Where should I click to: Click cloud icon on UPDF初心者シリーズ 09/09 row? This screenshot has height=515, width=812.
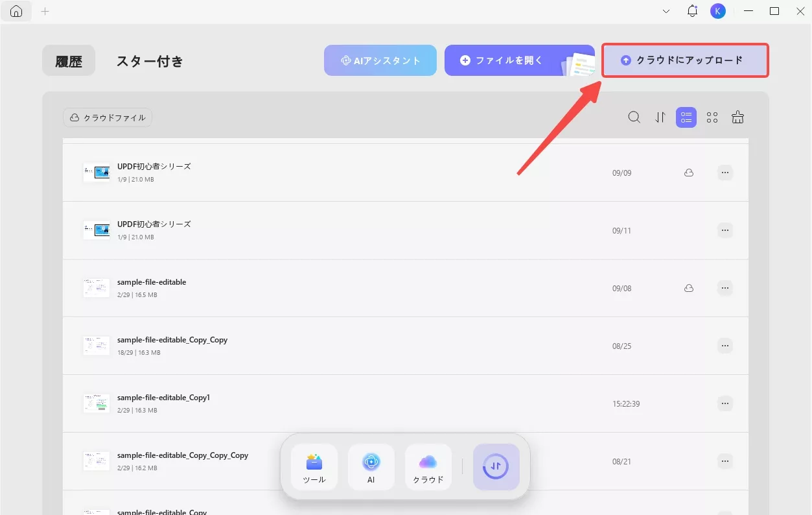pyautogui.click(x=689, y=173)
